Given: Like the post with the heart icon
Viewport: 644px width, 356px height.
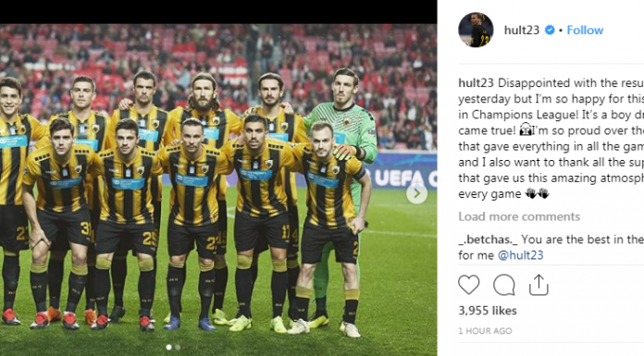Looking at the screenshot, I should click(468, 285).
